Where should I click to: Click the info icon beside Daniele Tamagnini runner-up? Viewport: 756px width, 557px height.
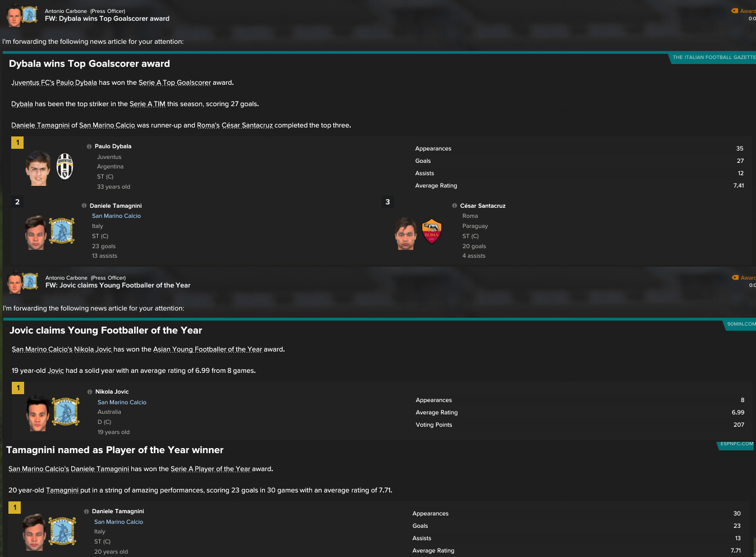[x=84, y=206]
